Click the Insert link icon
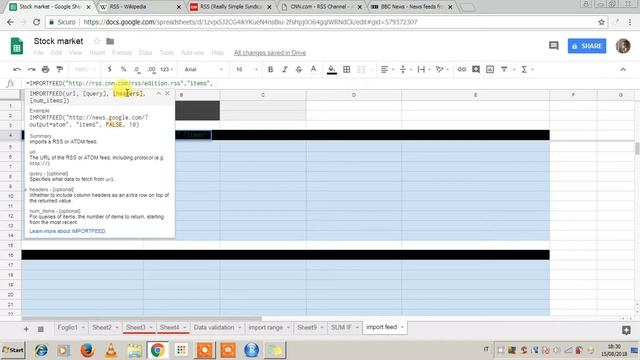640x360 pixels. (x=462, y=69)
